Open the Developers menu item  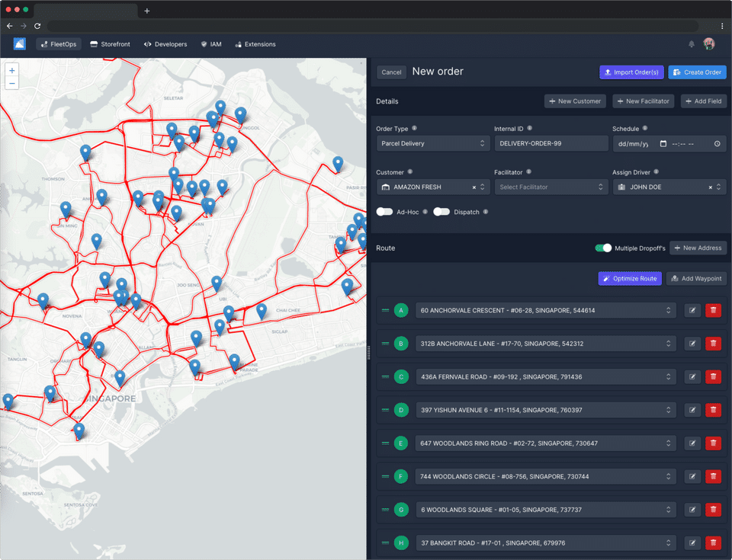(165, 44)
